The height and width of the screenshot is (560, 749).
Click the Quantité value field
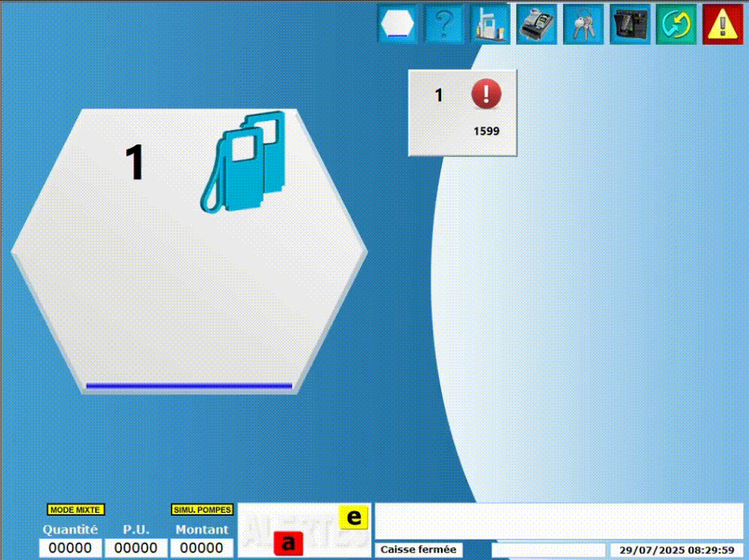click(70, 548)
